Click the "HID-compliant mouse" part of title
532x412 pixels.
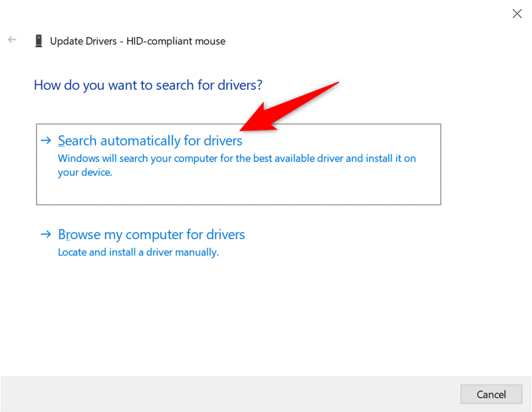click(x=176, y=41)
